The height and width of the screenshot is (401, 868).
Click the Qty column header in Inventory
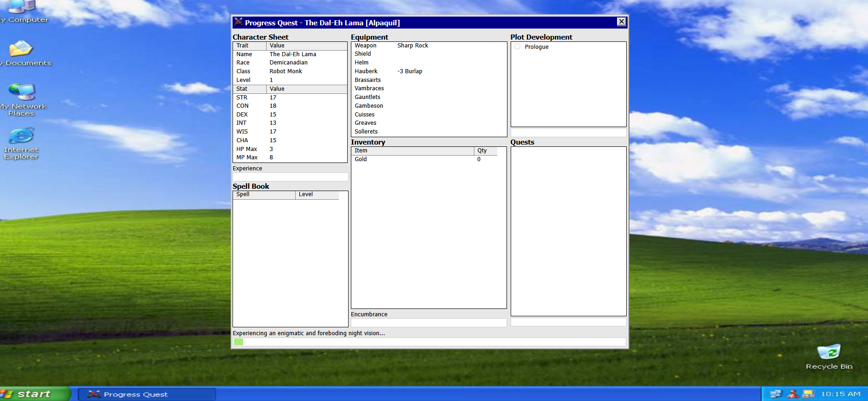[486, 151]
